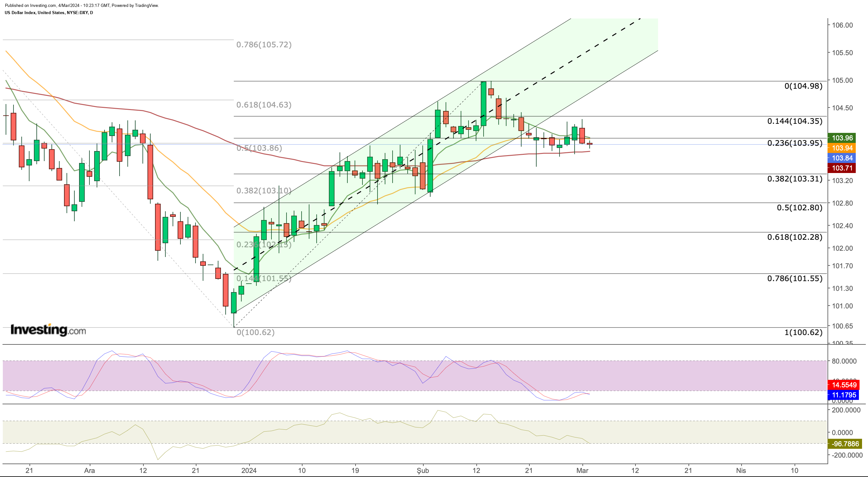The height and width of the screenshot is (477, 868).
Task: Click the 2024 date axis marker
Action: (x=249, y=470)
